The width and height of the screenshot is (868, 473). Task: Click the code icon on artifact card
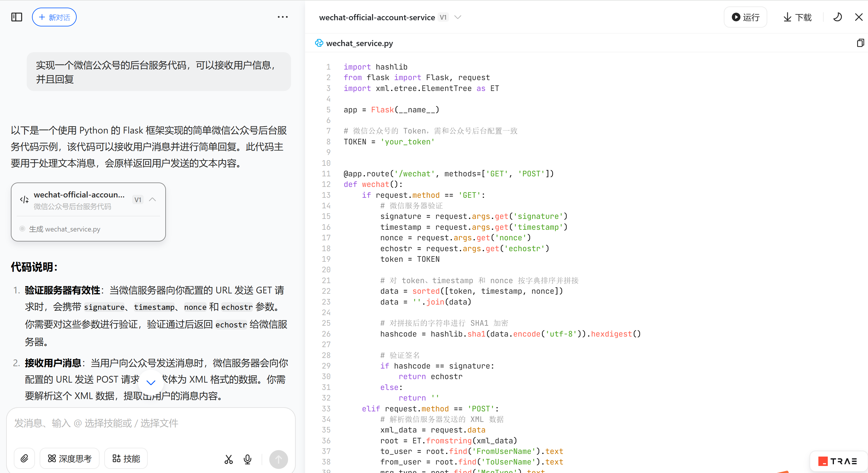pos(24,200)
